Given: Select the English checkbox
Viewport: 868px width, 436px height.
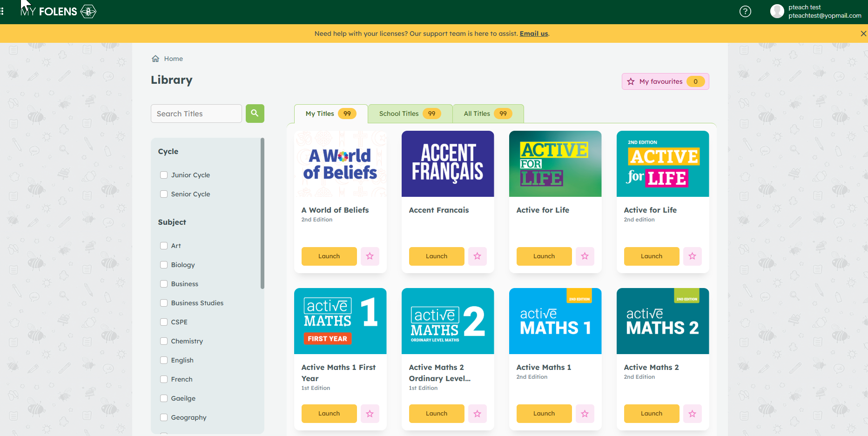Looking at the screenshot, I should click(164, 360).
